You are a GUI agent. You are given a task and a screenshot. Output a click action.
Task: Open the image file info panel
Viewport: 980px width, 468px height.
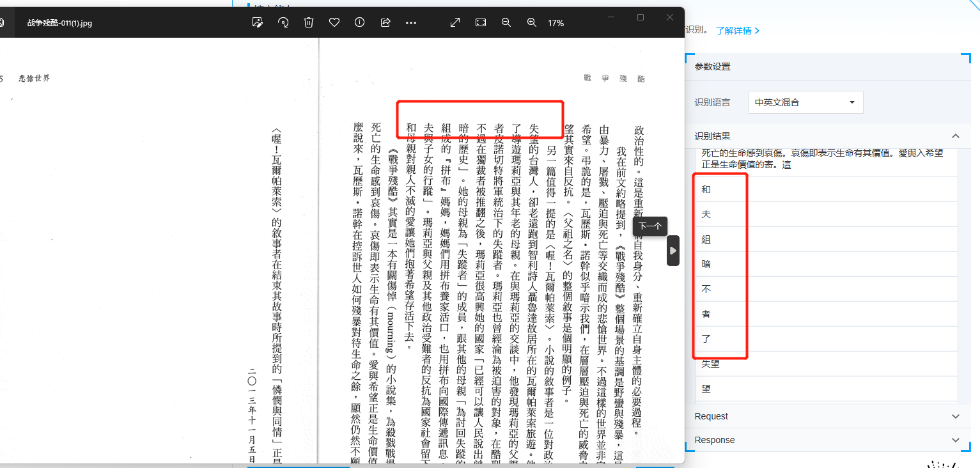359,22
